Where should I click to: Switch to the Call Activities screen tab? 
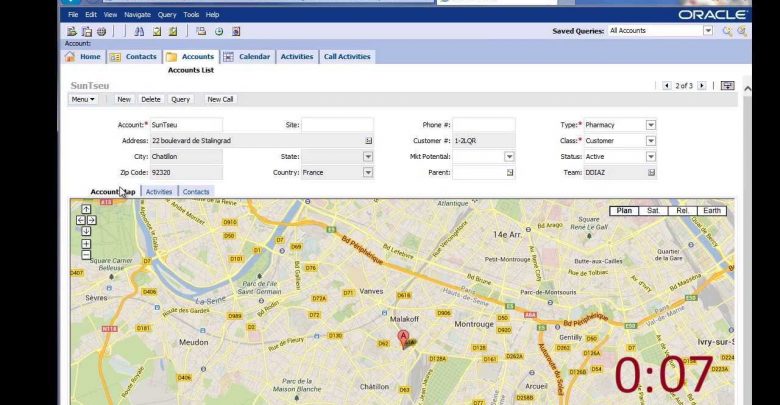coord(347,57)
